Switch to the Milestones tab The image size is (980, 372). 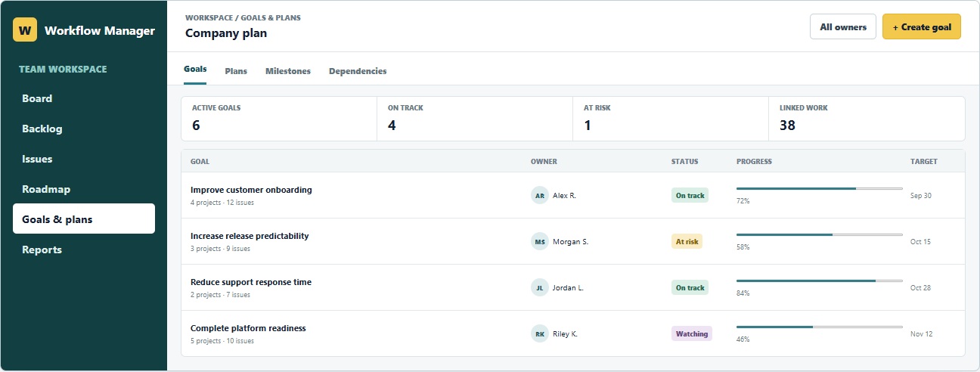pos(288,71)
